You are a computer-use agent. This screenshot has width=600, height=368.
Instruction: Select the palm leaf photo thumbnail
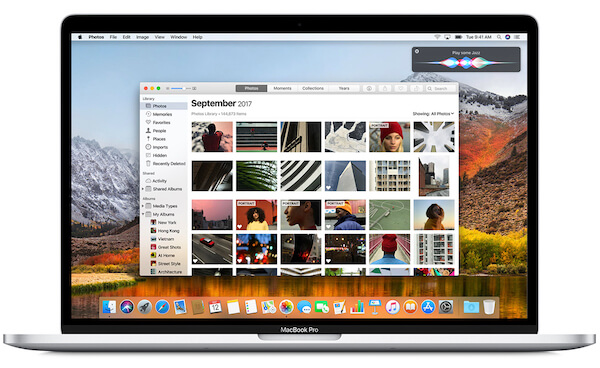256,176
